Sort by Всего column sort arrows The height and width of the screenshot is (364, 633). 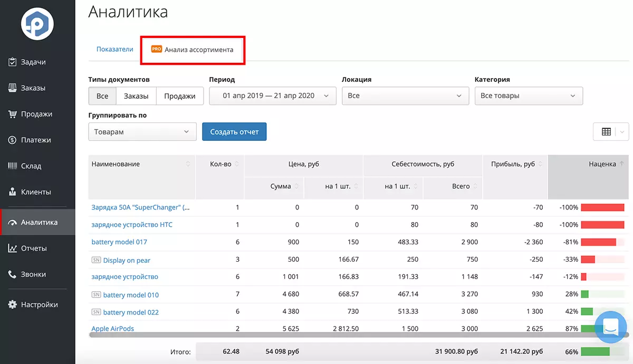[x=475, y=186]
